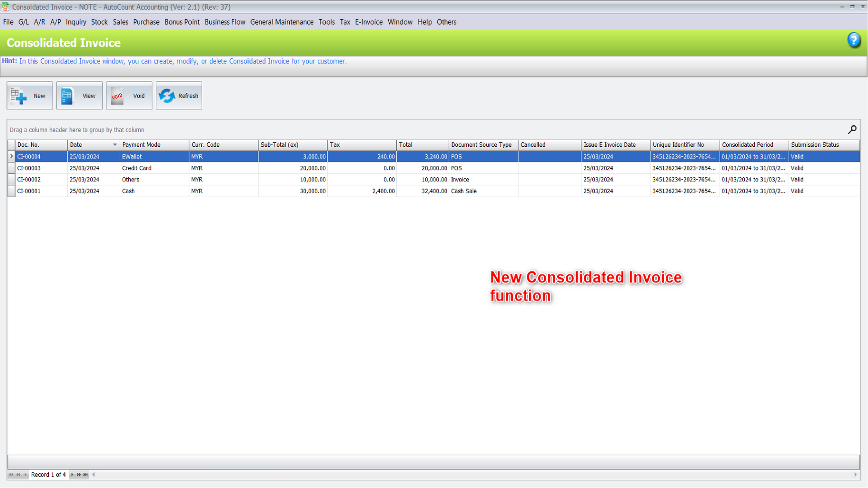Image resolution: width=868 pixels, height=488 pixels.
Task: Go to last record navigator arrow
Action: coord(86,474)
